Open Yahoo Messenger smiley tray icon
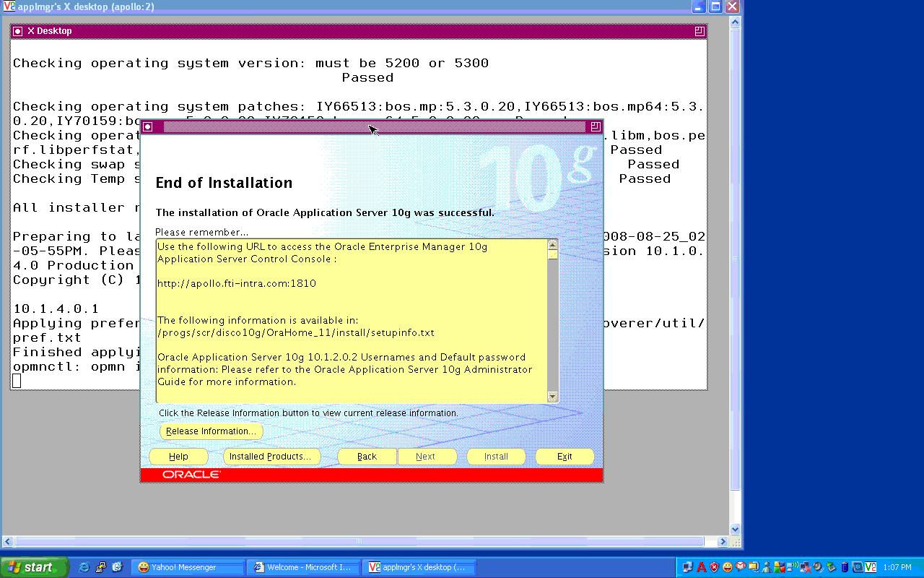Image resolution: width=924 pixels, height=578 pixels. click(x=727, y=567)
